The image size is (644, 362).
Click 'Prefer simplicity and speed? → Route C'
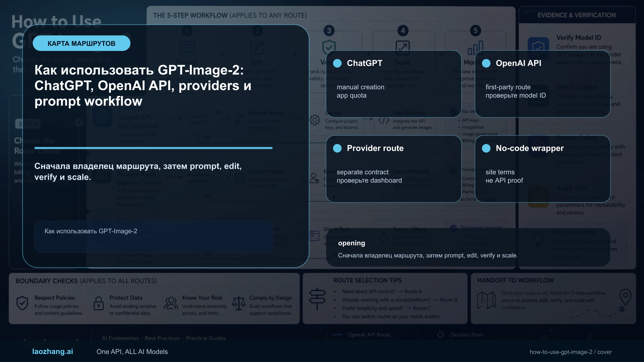[x=386, y=308]
